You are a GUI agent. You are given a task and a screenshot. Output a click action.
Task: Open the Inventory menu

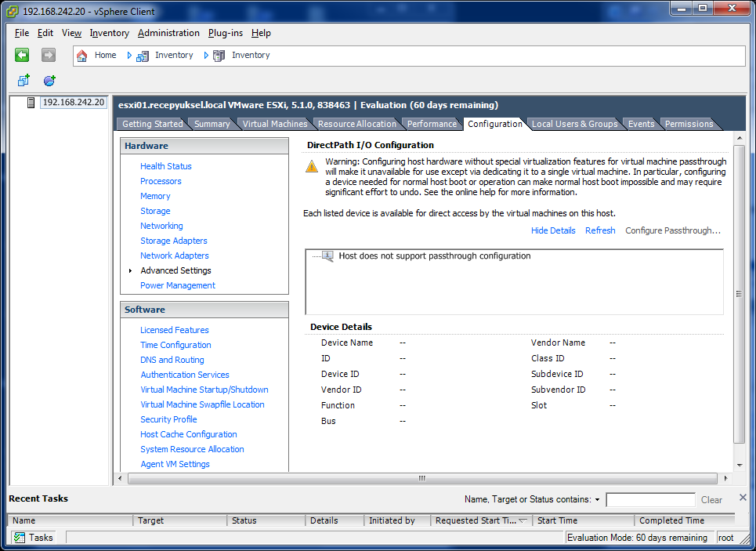click(110, 33)
